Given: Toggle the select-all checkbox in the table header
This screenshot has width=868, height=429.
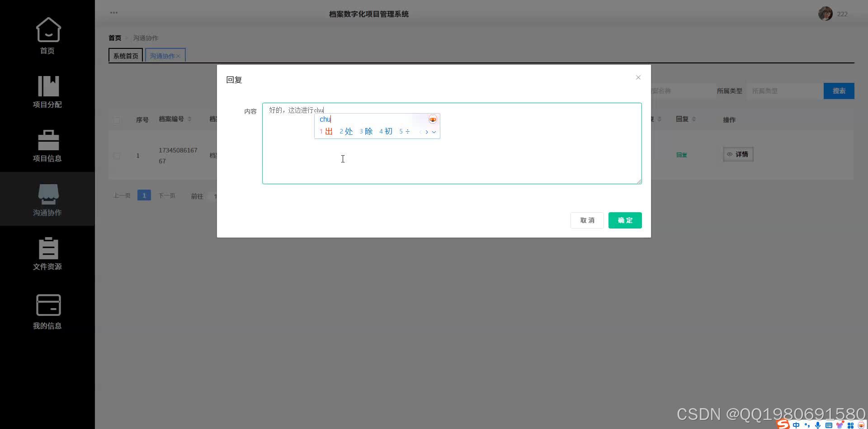Looking at the screenshot, I should [117, 120].
